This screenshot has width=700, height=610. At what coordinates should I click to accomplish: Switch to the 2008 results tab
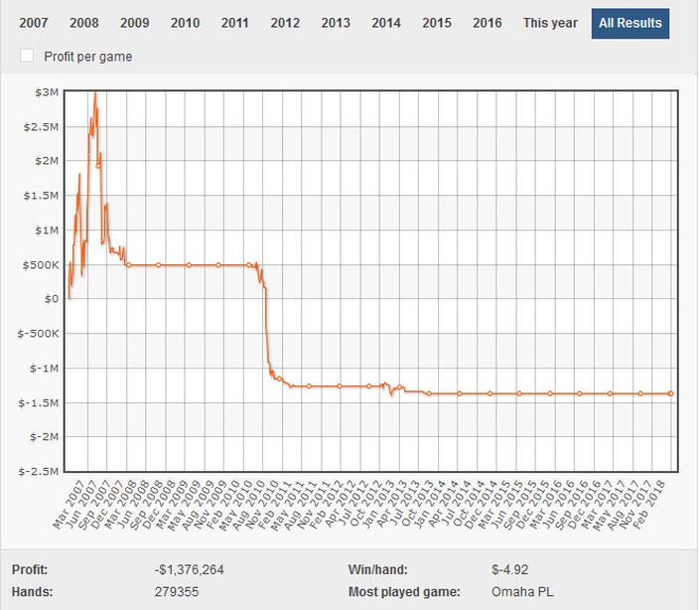(x=84, y=23)
